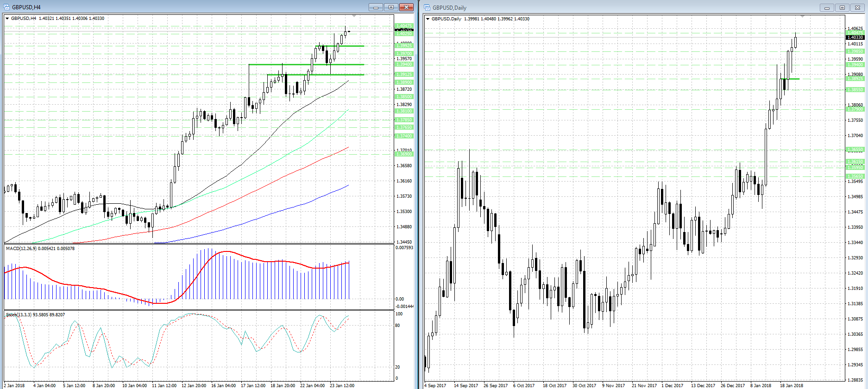The width and height of the screenshot is (868, 389).
Task: Click the 1.38925 level label on Daily
Action: 855,79
